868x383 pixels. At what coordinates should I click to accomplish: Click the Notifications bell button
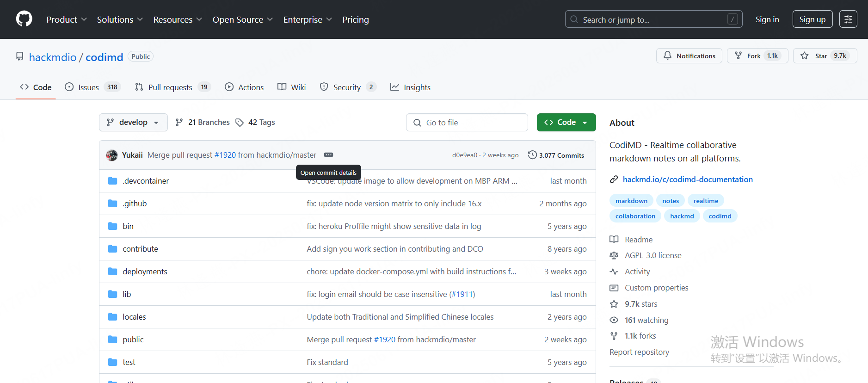click(x=689, y=56)
